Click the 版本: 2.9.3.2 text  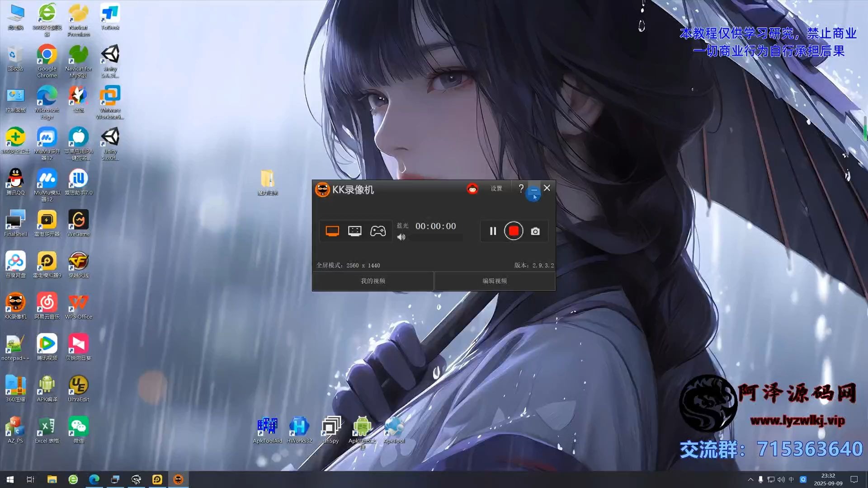[534, 265]
